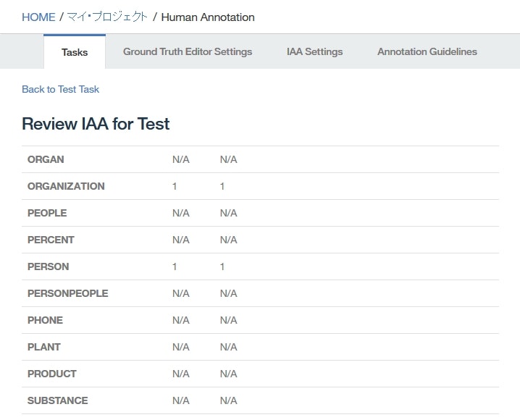The image size is (520, 420).
Task: Click second N/A value in ORGAN row
Action: click(x=228, y=159)
